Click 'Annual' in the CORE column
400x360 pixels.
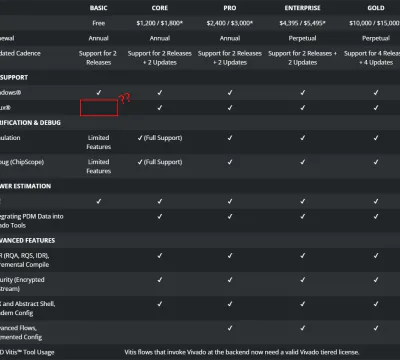click(x=160, y=38)
